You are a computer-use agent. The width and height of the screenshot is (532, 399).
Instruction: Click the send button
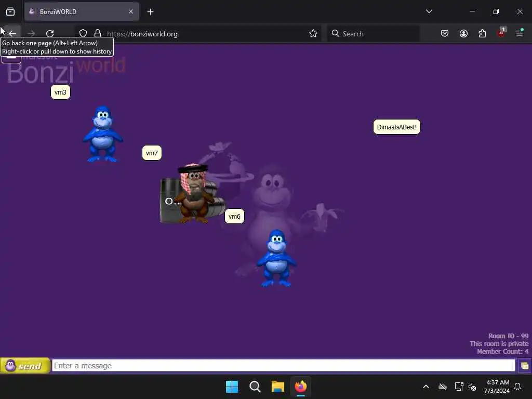click(25, 366)
